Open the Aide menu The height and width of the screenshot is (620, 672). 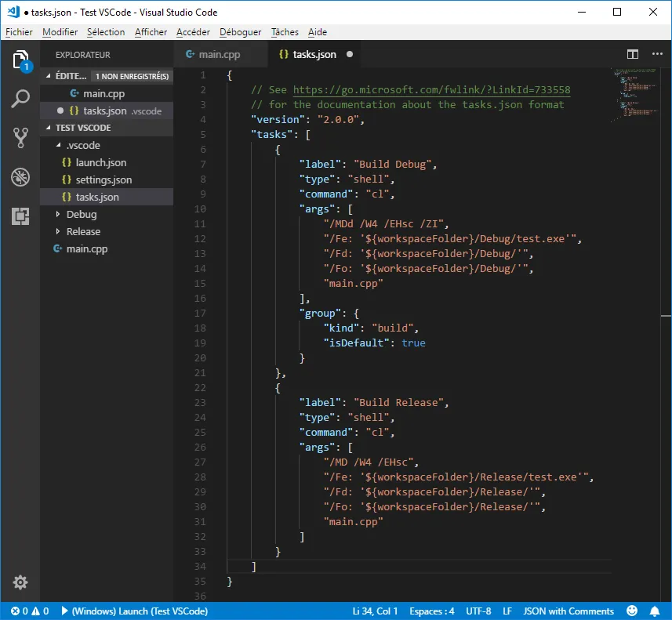pos(318,32)
